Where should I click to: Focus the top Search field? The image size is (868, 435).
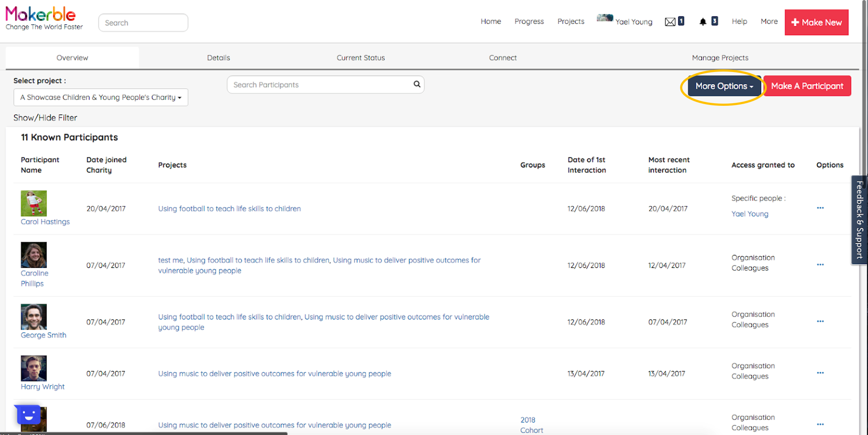[x=143, y=23]
